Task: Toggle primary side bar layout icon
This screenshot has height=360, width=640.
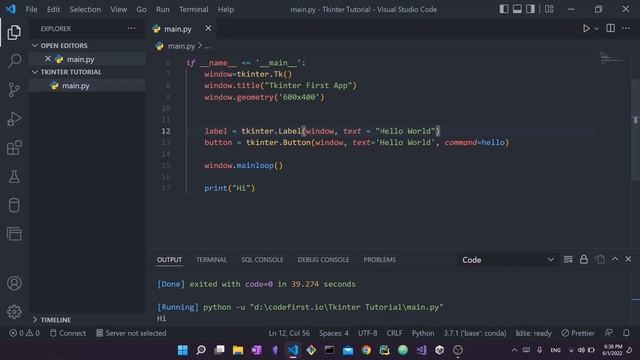Action: (504, 9)
